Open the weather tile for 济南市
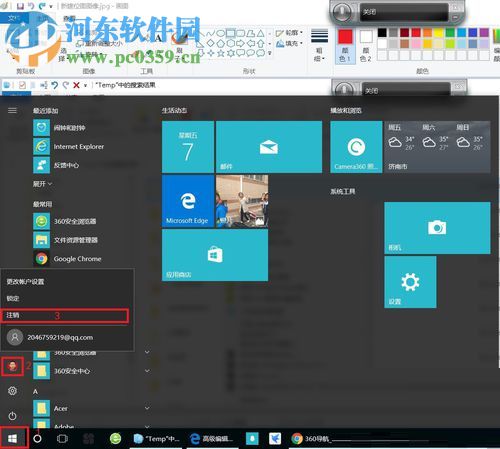Image resolution: width=500 pixels, height=449 pixels. [x=437, y=147]
